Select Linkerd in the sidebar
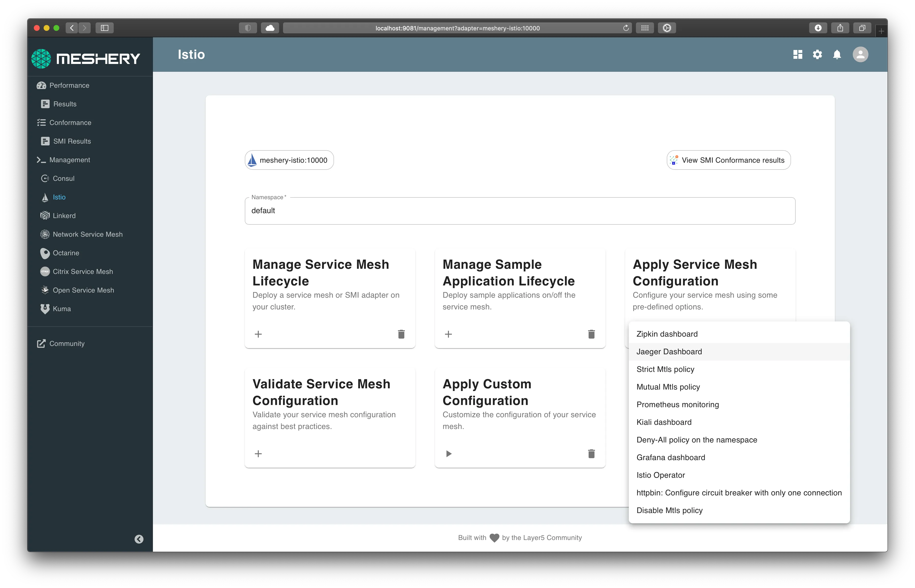The width and height of the screenshot is (915, 588). point(64,215)
